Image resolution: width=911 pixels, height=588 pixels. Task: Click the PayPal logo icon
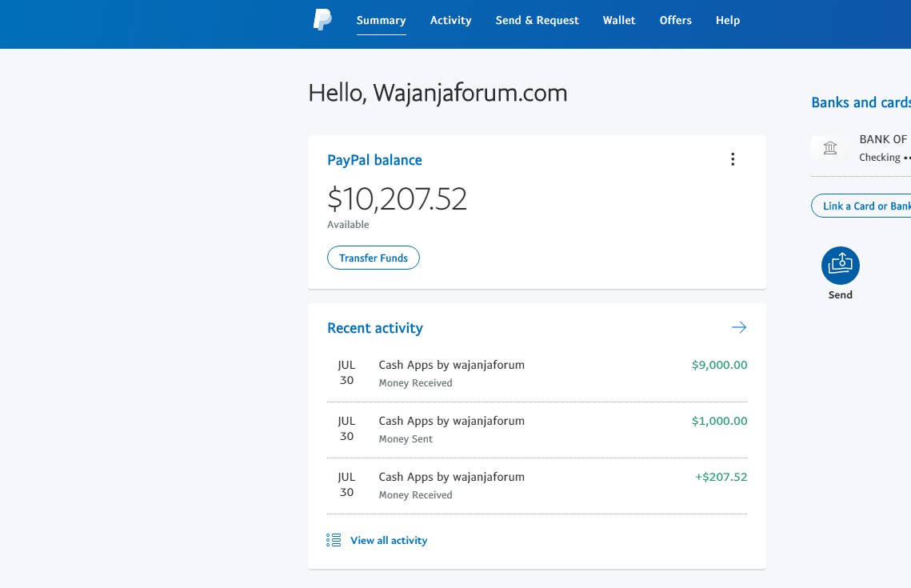[x=322, y=20]
